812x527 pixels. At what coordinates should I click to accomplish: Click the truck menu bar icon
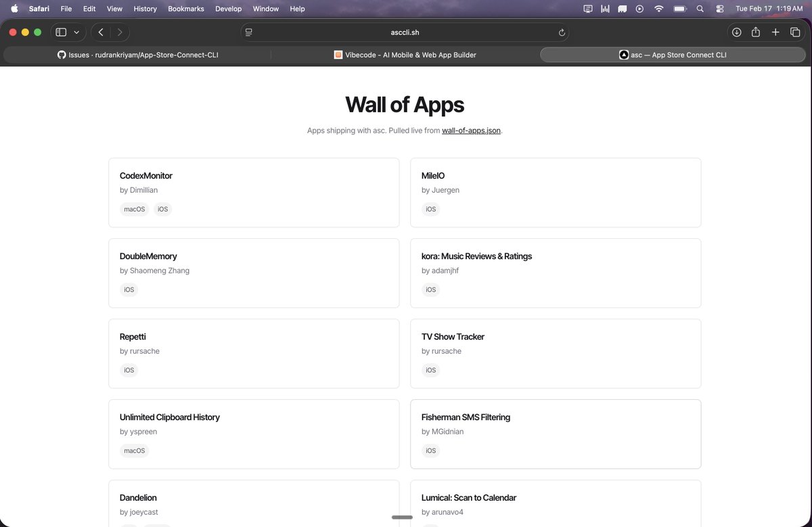[x=623, y=9]
